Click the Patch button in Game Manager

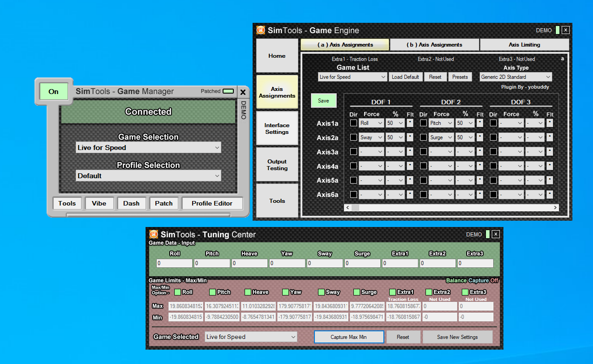[164, 203]
